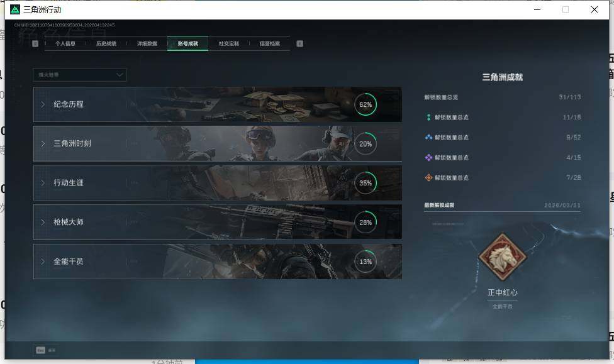614x364 pixels.
Task: Select the 账号成就 tab
Action: (188, 43)
